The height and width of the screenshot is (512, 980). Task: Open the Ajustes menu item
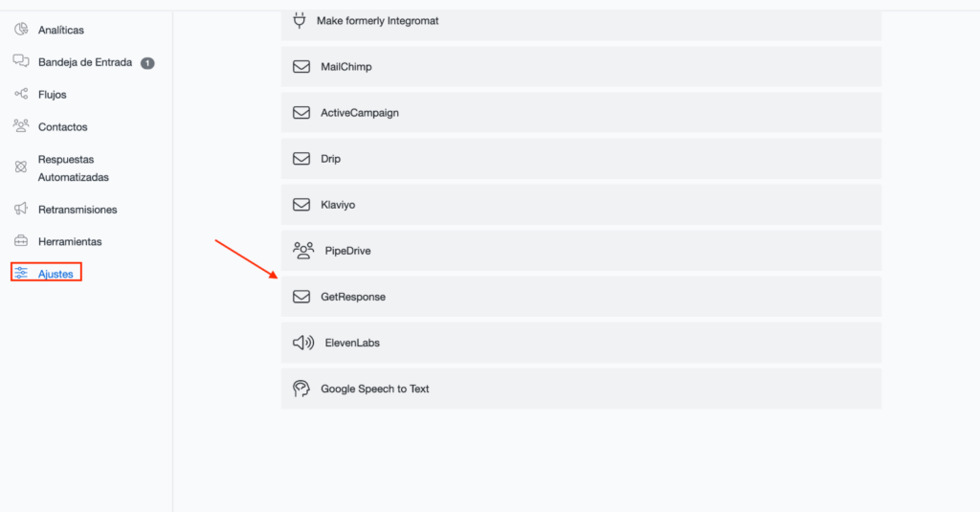(56, 274)
